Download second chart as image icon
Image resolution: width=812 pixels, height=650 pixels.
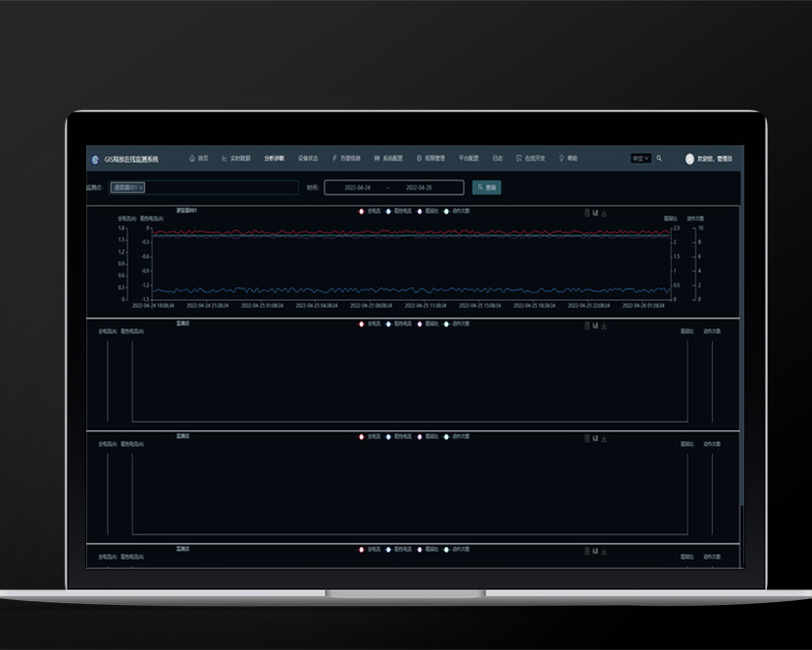click(x=604, y=325)
